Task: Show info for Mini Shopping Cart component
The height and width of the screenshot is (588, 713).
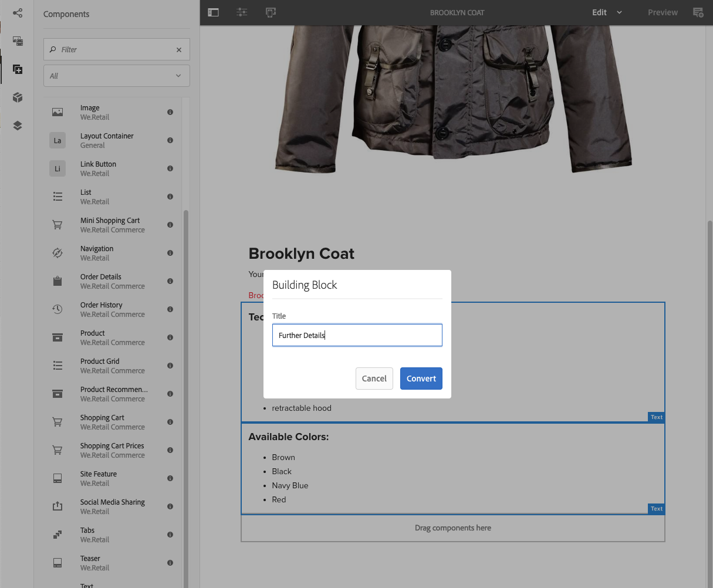Action: click(x=170, y=225)
